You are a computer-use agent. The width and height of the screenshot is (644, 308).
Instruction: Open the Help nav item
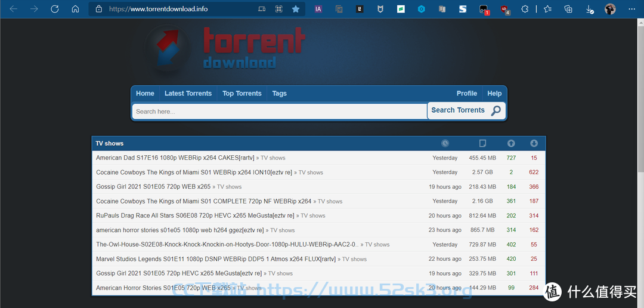click(494, 93)
